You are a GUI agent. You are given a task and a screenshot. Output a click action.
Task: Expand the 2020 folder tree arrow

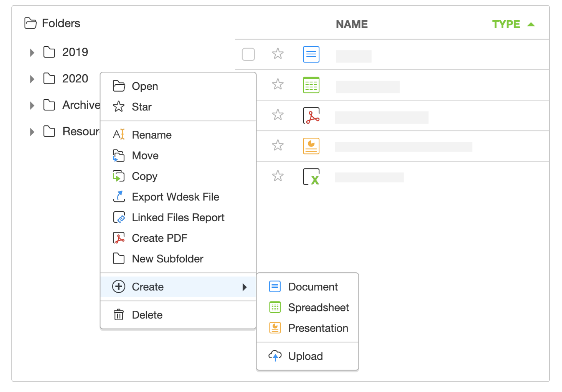pos(32,79)
